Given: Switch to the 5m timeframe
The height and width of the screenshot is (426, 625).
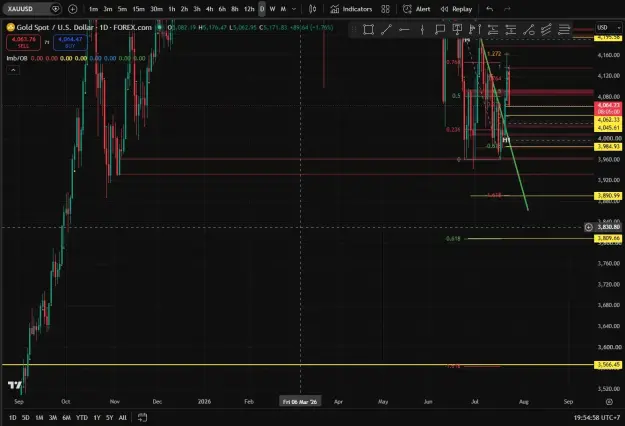Looking at the screenshot, I should (x=122, y=9).
